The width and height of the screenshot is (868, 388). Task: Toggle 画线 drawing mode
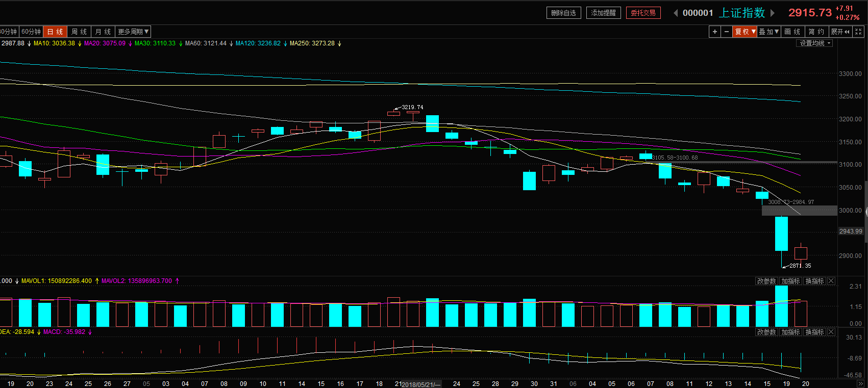point(792,32)
